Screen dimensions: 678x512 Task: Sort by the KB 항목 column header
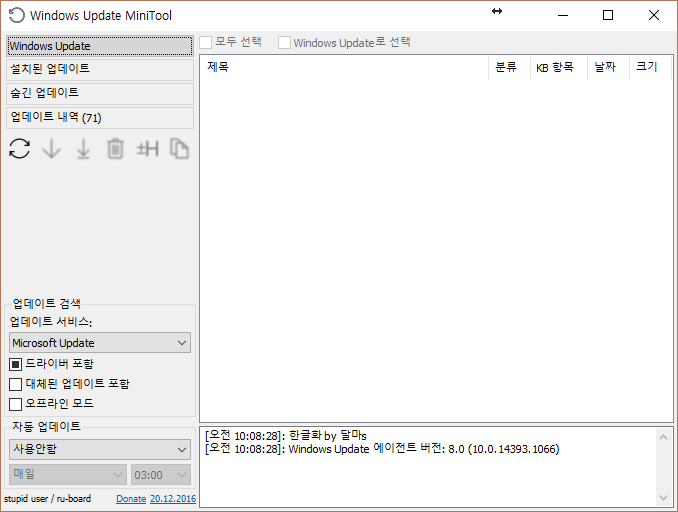(x=559, y=67)
